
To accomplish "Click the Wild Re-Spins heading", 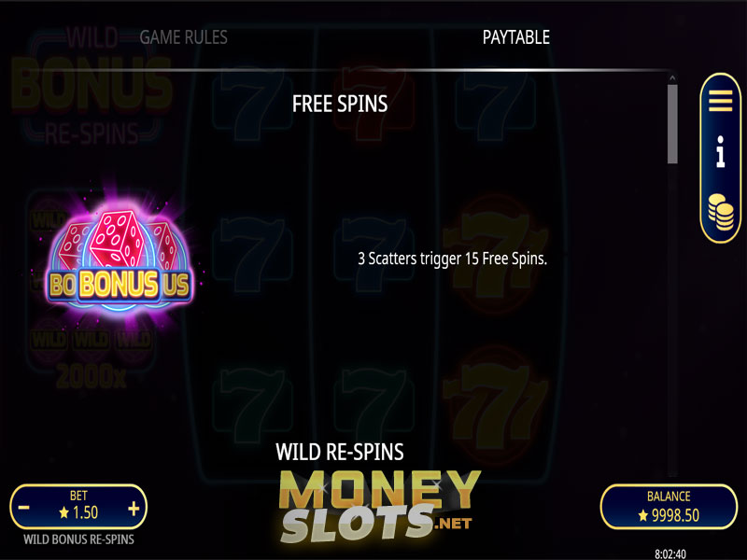I will coord(340,452).
